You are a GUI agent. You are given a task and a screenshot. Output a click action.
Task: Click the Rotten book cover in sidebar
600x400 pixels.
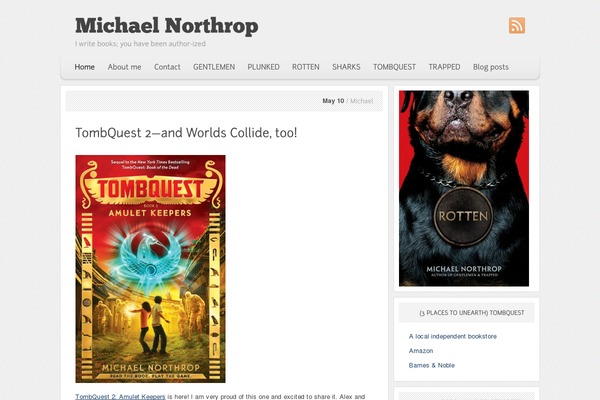[464, 188]
